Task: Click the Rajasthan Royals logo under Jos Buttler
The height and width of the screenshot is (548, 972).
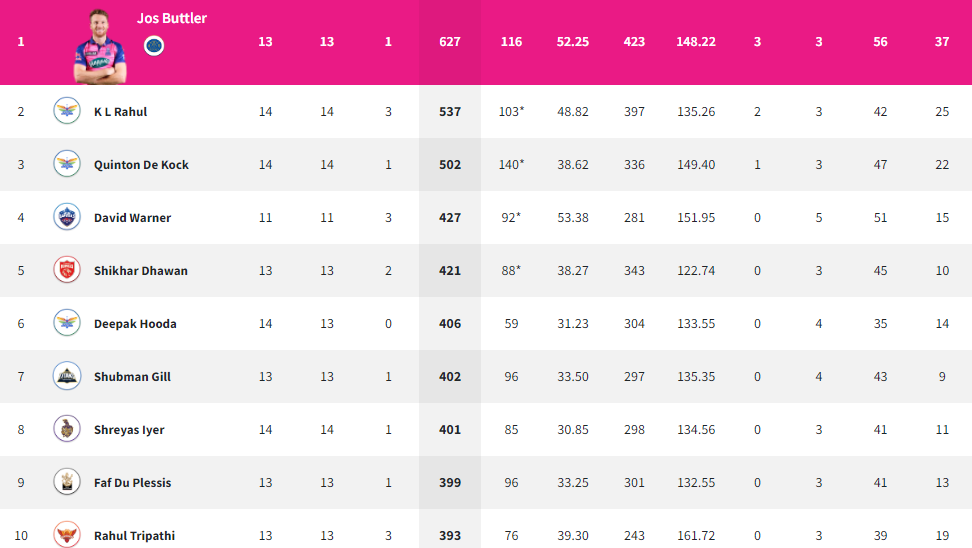Action: click(x=154, y=46)
